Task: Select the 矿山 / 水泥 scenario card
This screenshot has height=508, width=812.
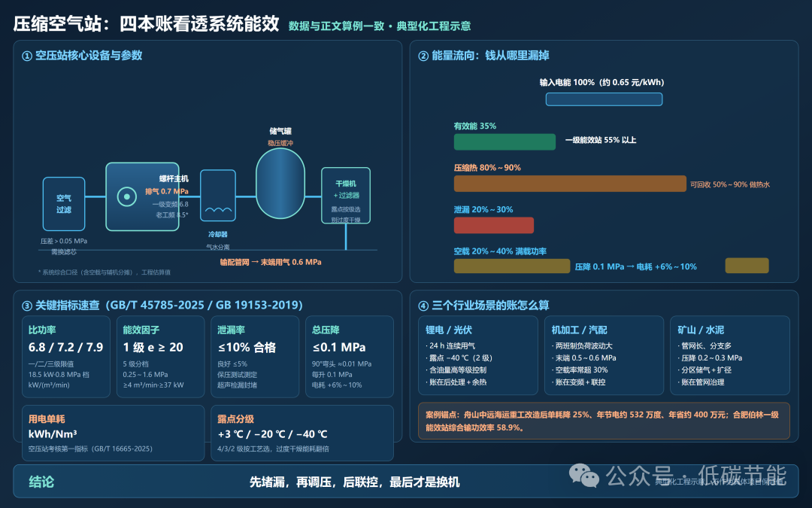Action: (x=729, y=355)
